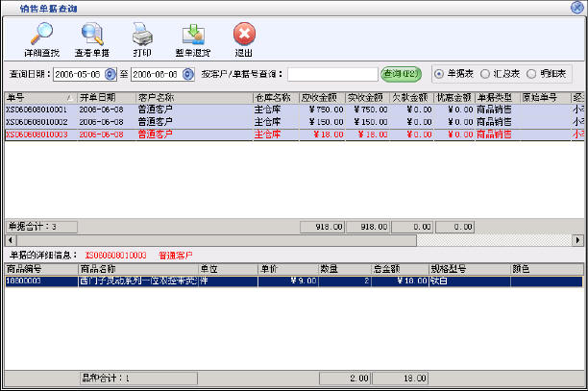Select the 单据表 radio option
Screen dimensions: 588x391
[x=438, y=73]
